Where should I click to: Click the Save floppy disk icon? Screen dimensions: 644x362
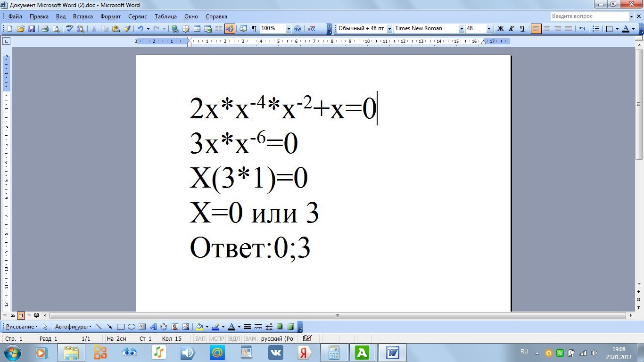(32, 29)
